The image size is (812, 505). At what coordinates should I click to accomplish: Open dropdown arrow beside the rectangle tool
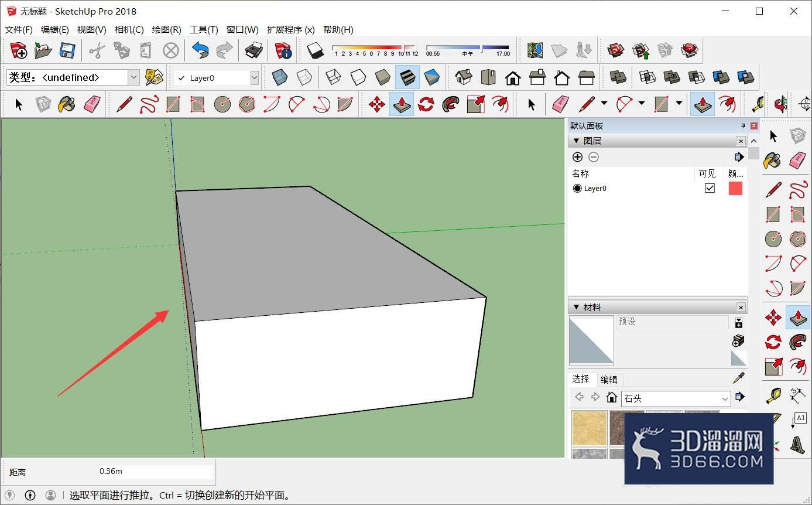tap(679, 104)
